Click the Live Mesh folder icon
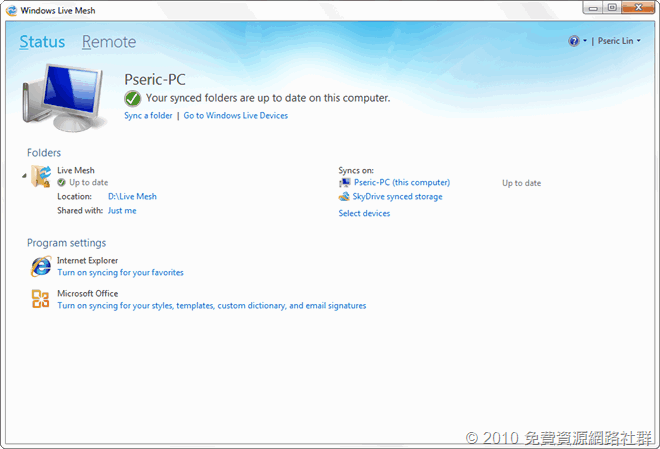660x449 pixels. coord(41,176)
